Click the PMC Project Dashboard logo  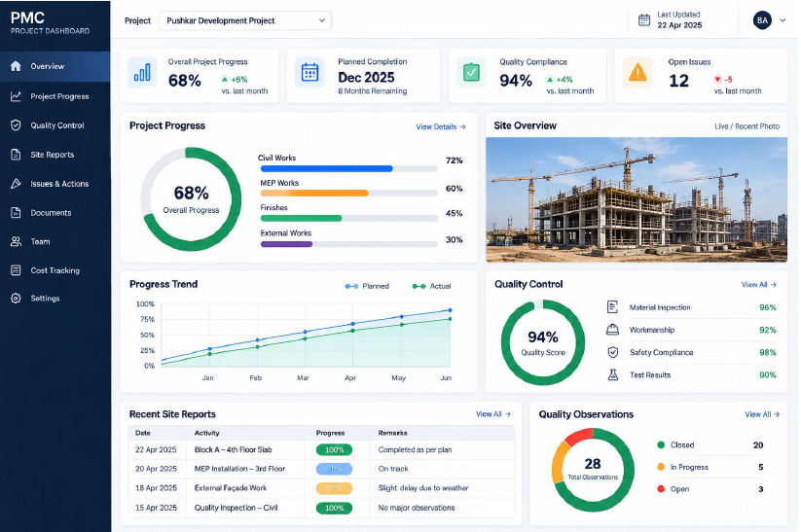[50, 22]
